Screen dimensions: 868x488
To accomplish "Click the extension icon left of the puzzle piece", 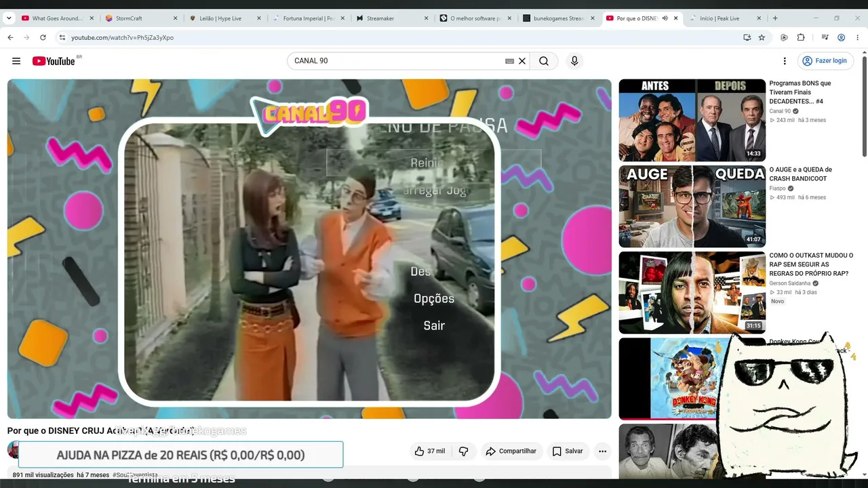I will pyautogui.click(x=784, y=37).
